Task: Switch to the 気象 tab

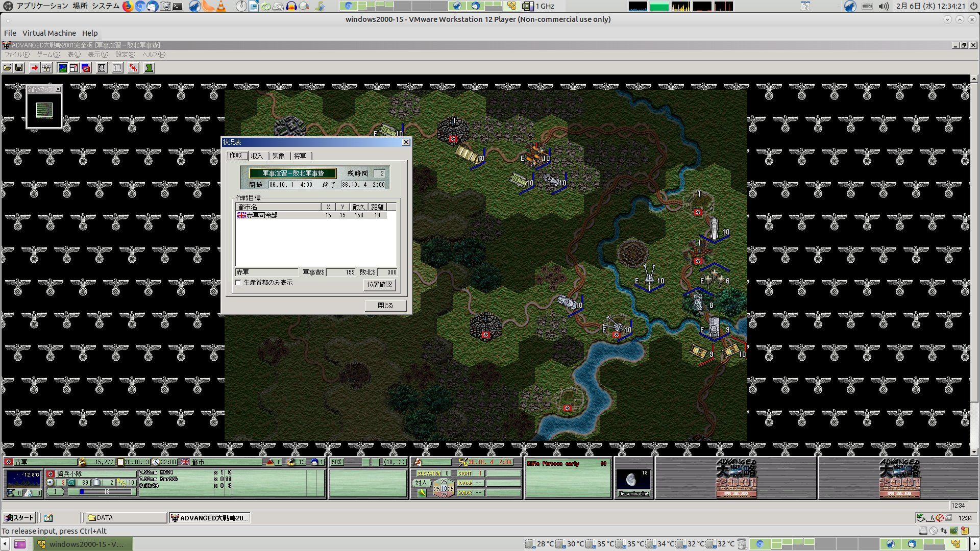Action: [x=278, y=156]
